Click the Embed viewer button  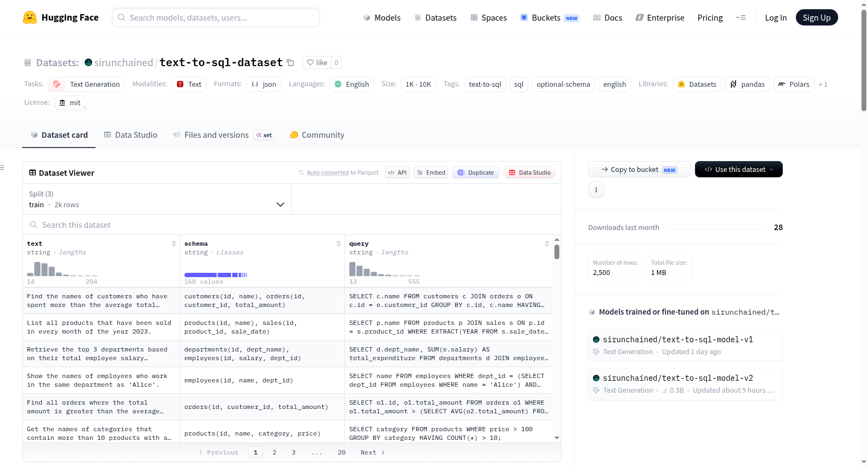click(431, 172)
